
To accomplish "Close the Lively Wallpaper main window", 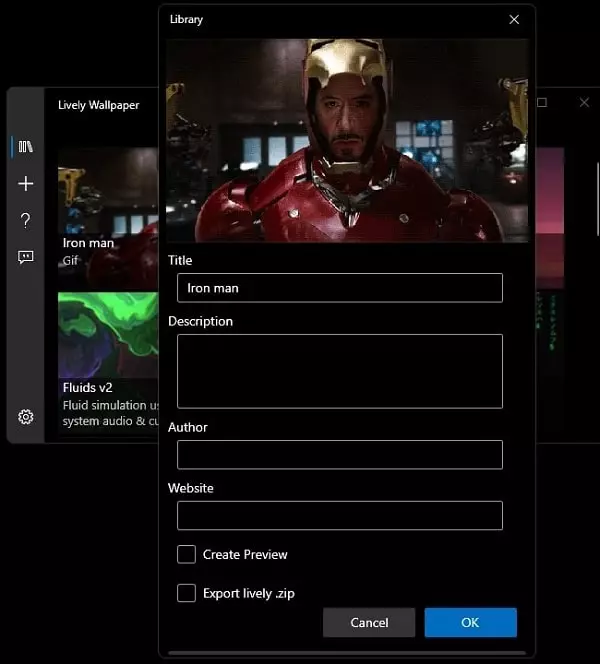I will pyautogui.click(x=584, y=102).
